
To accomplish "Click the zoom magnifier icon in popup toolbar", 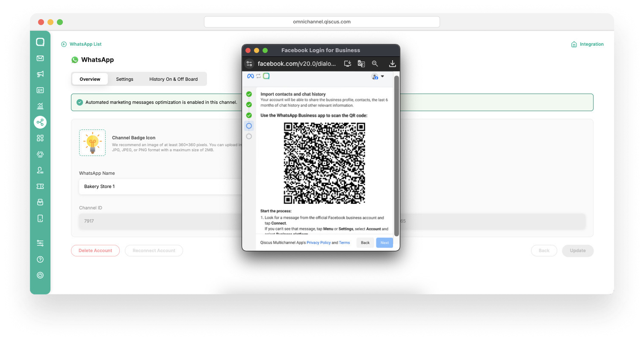I will [x=375, y=64].
